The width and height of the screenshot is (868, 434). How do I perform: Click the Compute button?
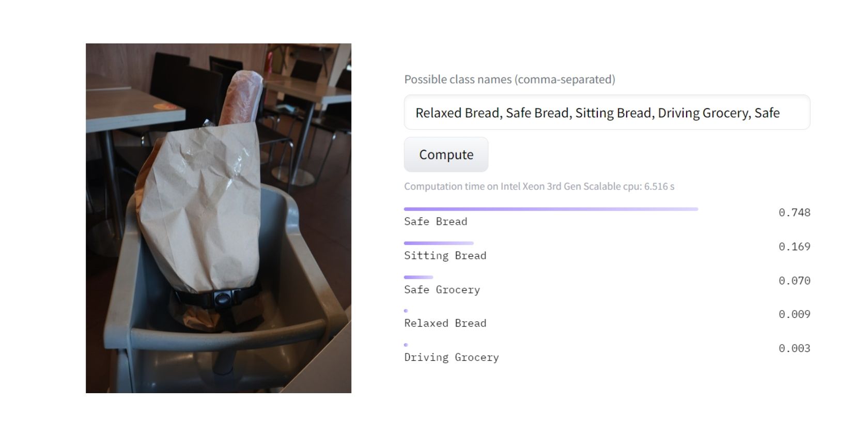click(x=446, y=154)
